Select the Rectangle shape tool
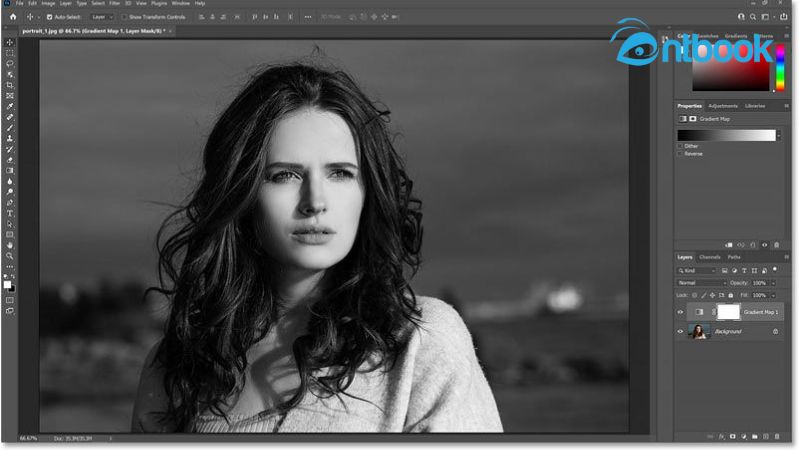 pos(10,235)
